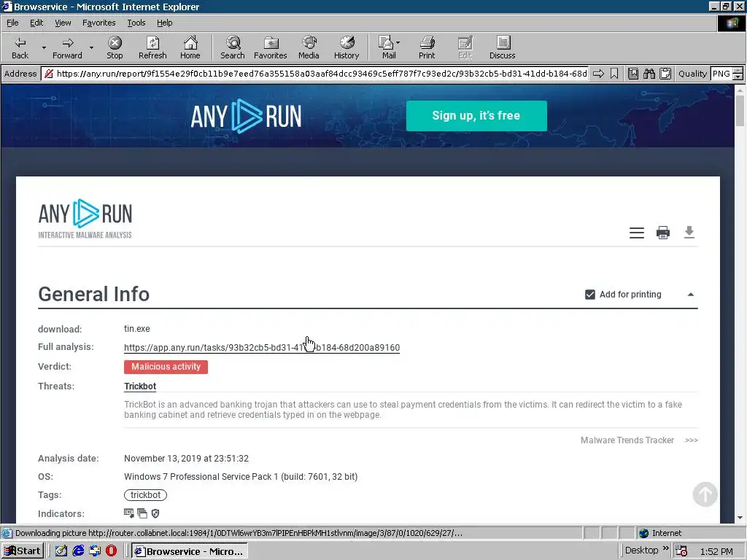Click the clipboard paste icon near Quality
This screenshot has width=747, height=560.
click(x=665, y=74)
